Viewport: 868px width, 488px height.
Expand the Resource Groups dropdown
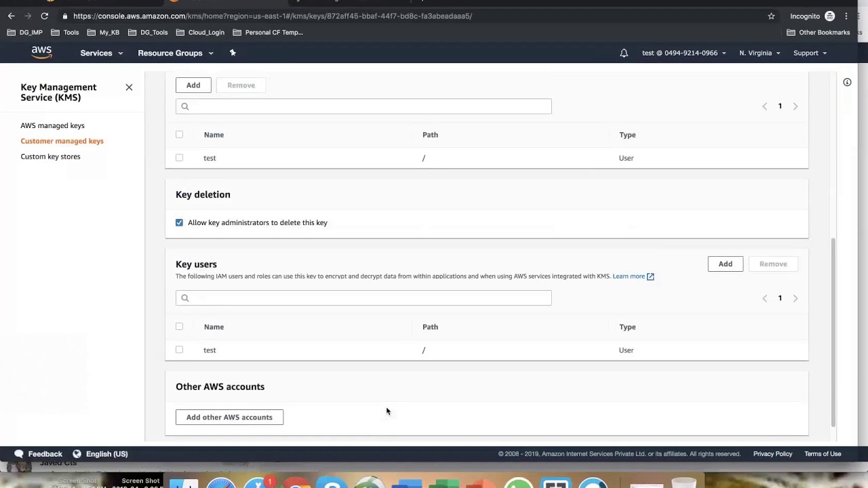coord(176,53)
